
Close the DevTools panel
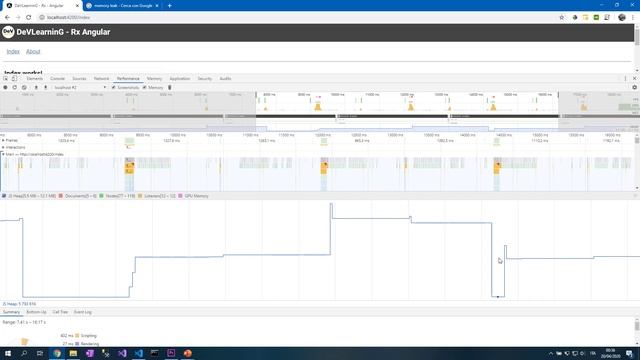click(634, 78)
